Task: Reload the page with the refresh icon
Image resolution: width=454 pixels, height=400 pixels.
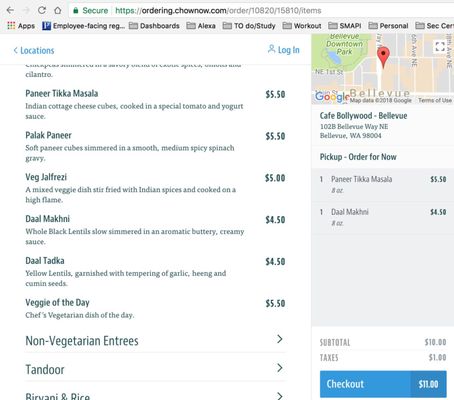Action: click(x=42, y=10)
